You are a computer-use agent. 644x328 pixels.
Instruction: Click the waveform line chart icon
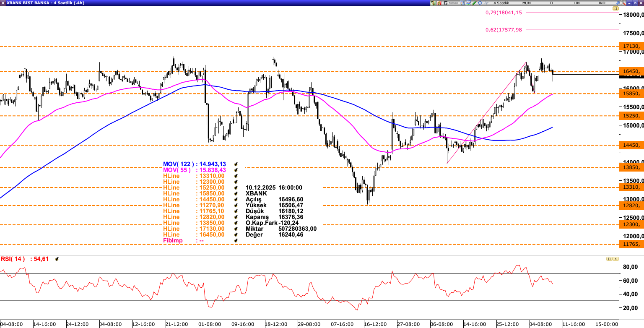click(x=486, y=3)
